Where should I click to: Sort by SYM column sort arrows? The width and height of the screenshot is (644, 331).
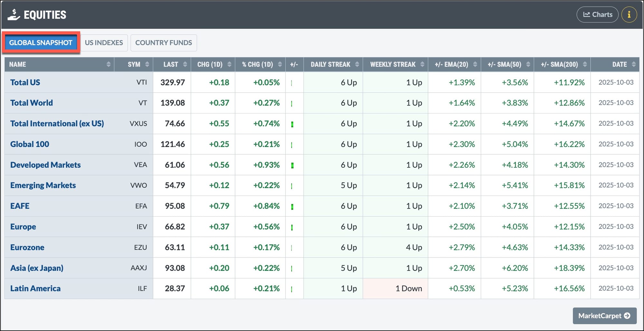147,64
